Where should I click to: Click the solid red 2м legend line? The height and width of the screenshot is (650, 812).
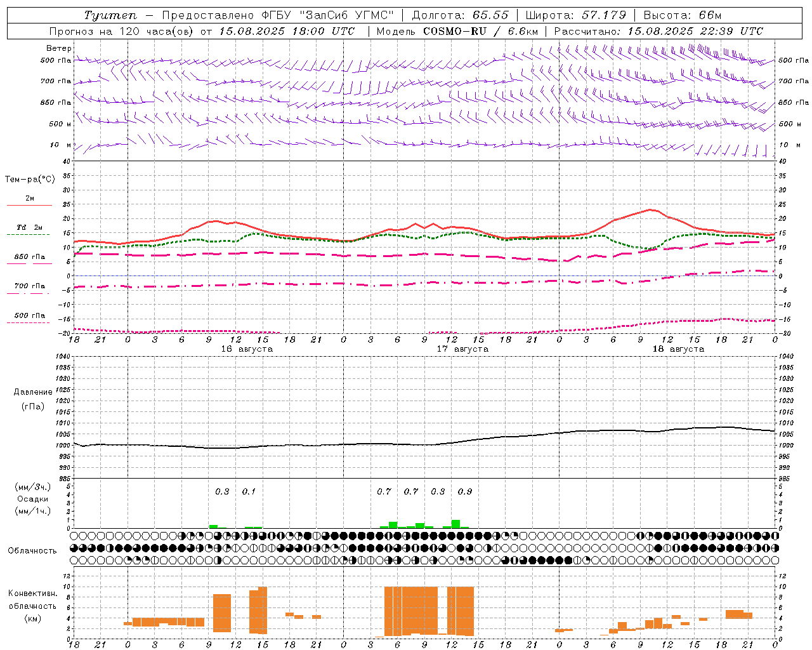click(29, 205)
